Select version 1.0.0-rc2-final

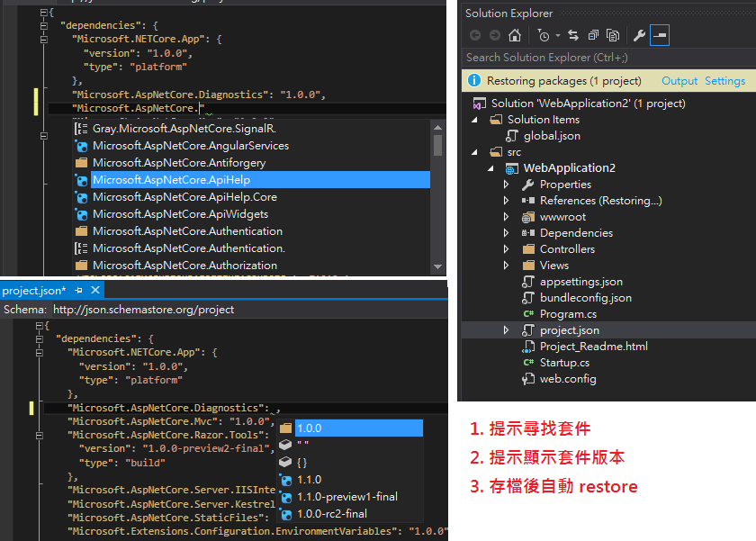350,514
